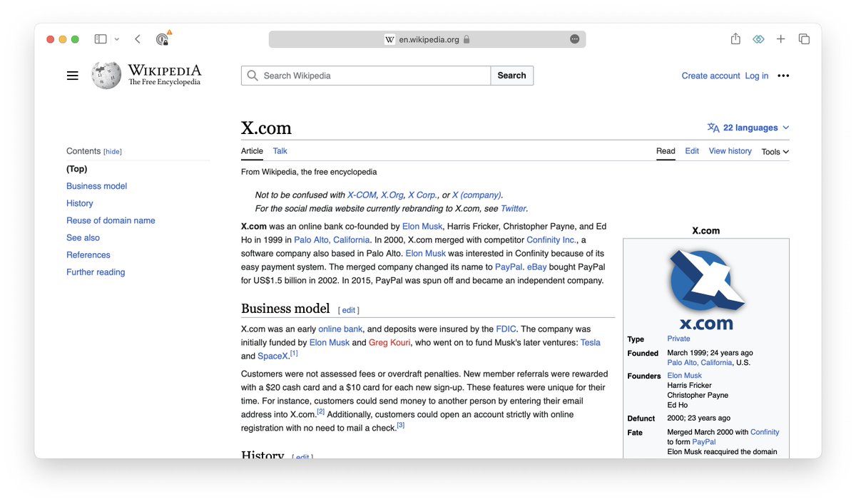Open the Private link in infobox Type row
Screen dimensions: 856x504
click(678, 339)
